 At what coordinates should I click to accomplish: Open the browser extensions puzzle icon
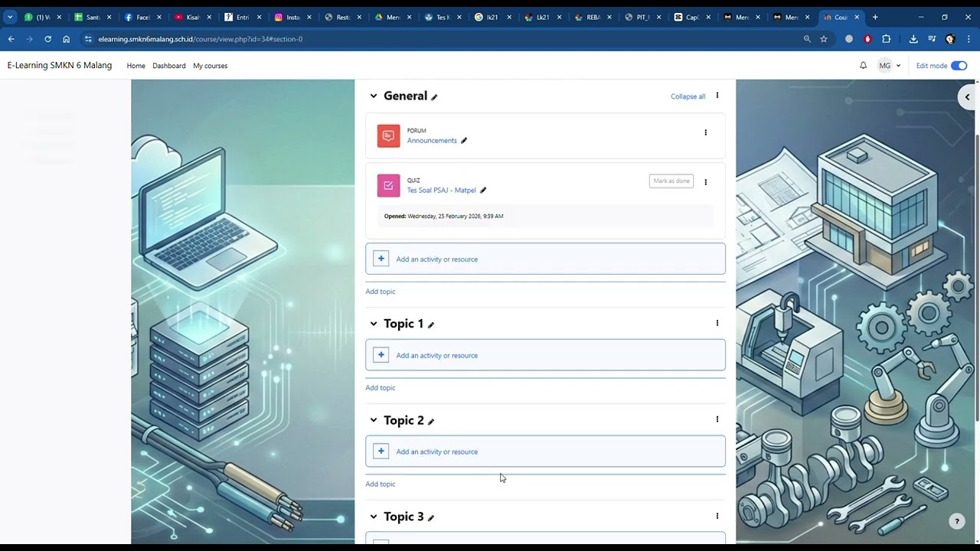coord(887,39)
